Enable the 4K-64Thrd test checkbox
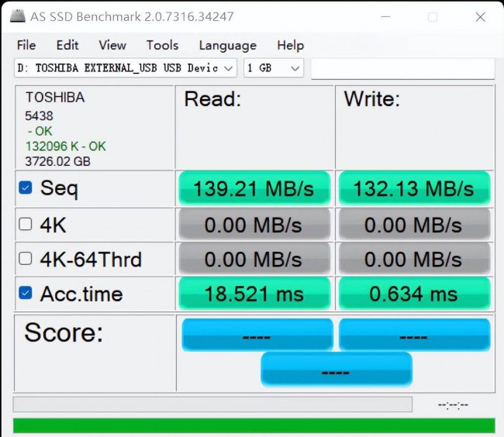 pos(26,258)
